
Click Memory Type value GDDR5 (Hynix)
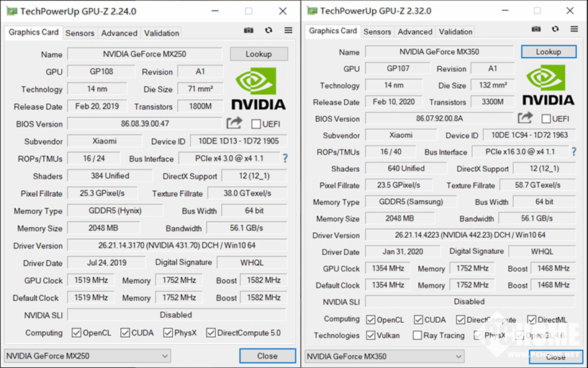click(115, 211)
